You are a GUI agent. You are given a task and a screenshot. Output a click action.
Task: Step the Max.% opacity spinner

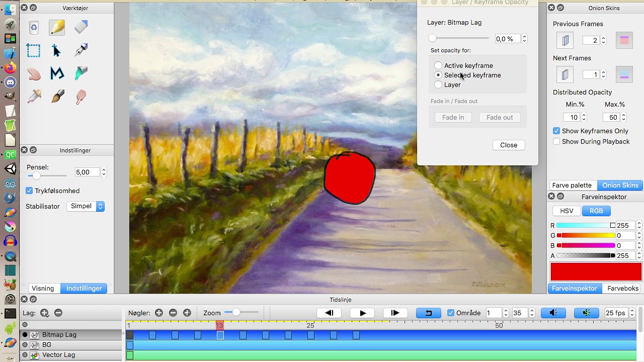coord(623,117)
